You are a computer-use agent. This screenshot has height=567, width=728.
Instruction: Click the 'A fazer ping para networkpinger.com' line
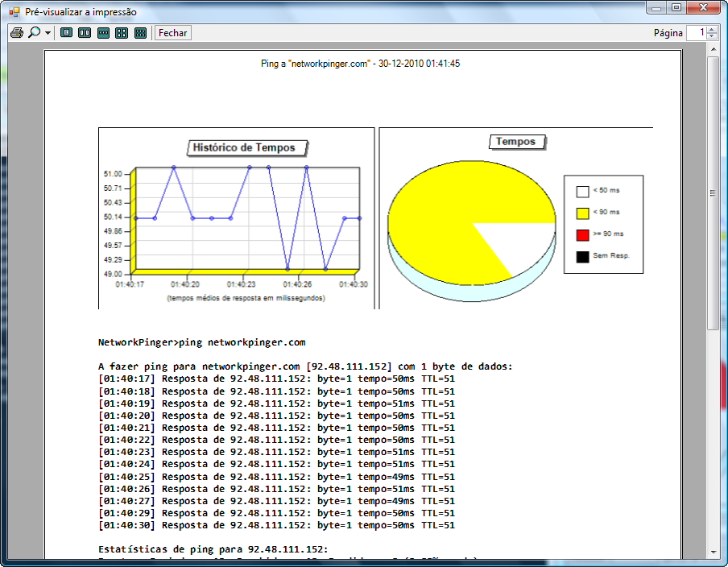[305, 366]
